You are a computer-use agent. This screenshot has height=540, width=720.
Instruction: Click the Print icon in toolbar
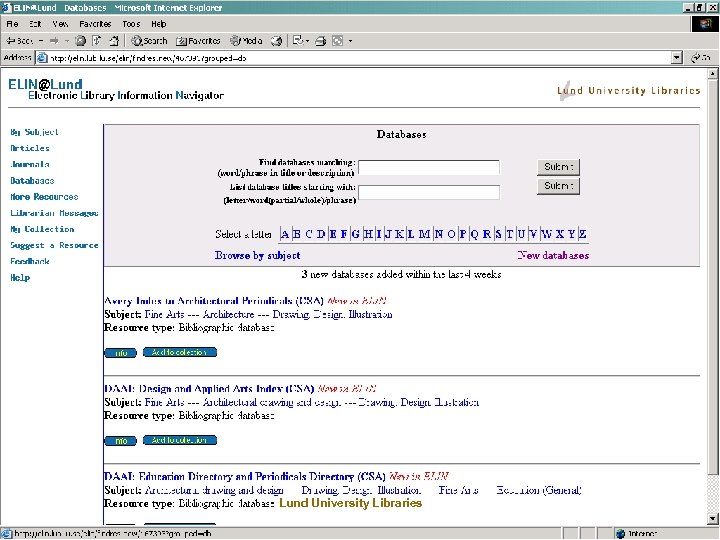(x=321, y=41)
